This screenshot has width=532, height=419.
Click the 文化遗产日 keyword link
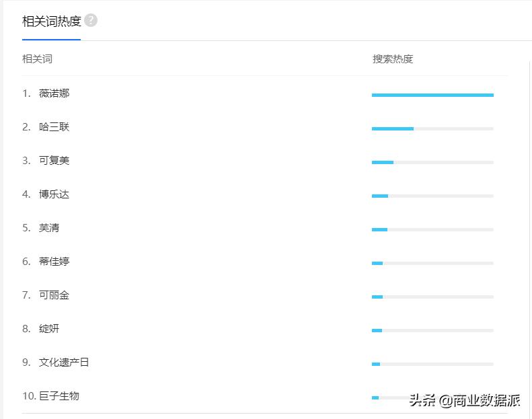pyautogui.click(x=64, y=363)
